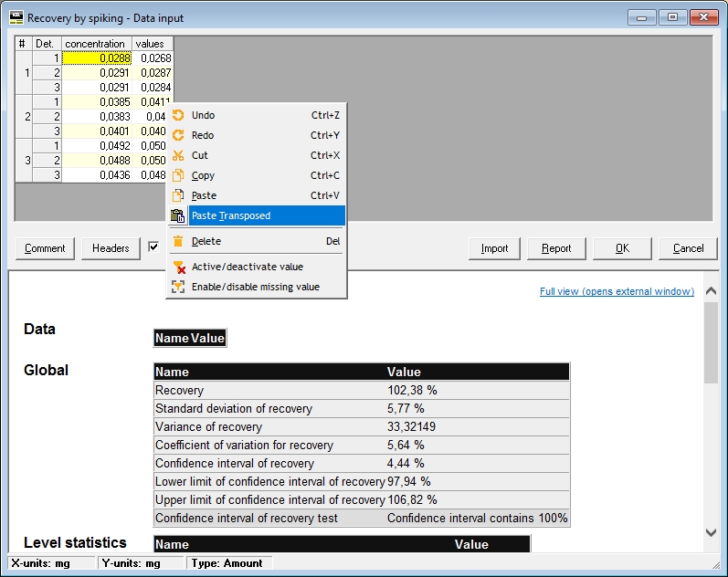Click the scissors Cut icon
728x577 pixels.
click(x=178, y=155)
